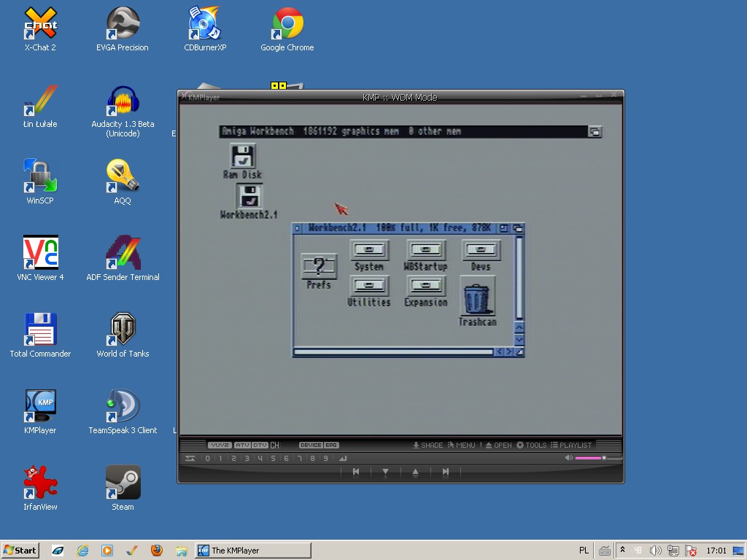Image resolution: width=747 pixels, height=560 pixels.
Task: Click the scroll left arrow gadget
Action: coord(499,352)
